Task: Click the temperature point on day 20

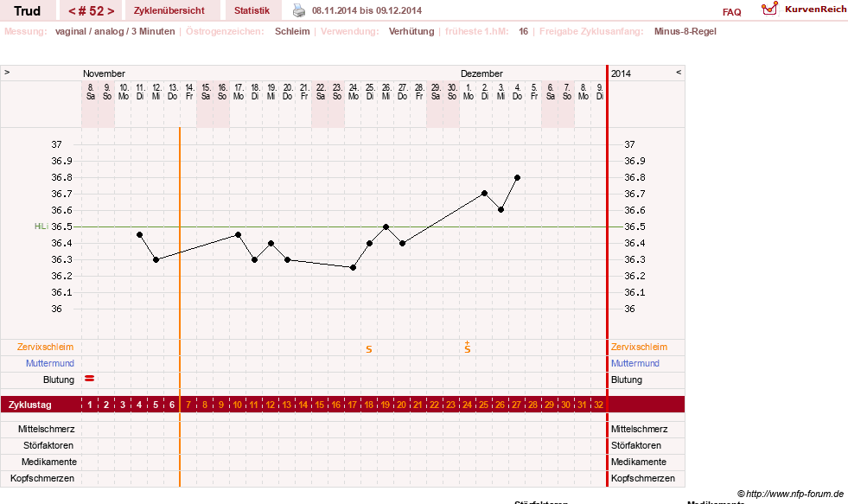Action: pos(402,243)
